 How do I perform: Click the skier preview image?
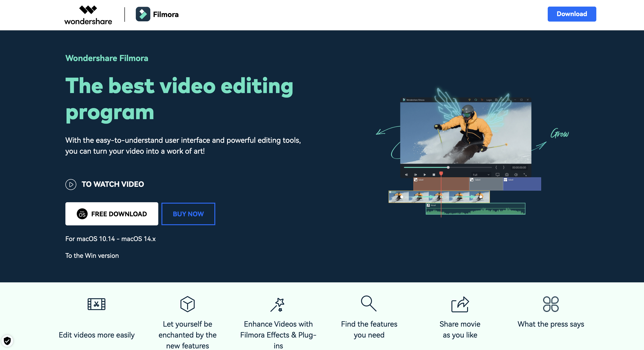click(466, 133)
